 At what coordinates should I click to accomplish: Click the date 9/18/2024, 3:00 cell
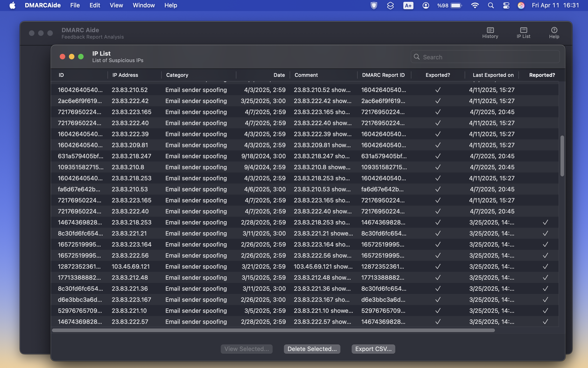tap(263, 156)
